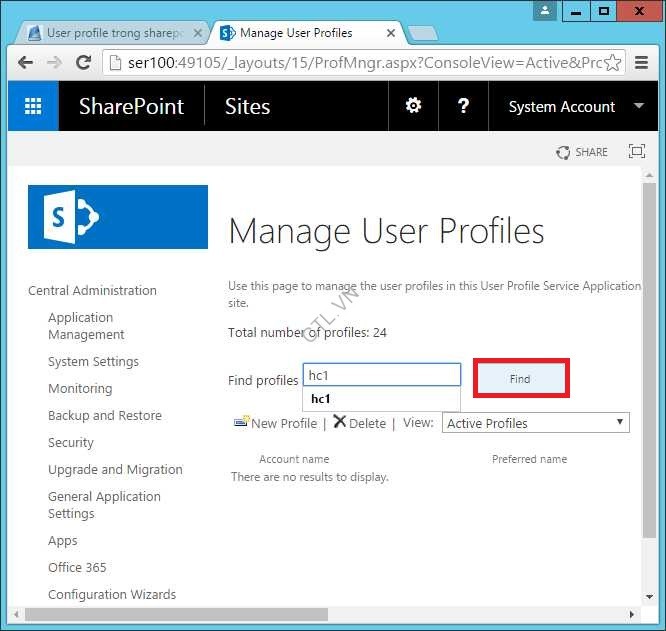Open Security in navigation
The image size is (666, 631).
point(71,442)
